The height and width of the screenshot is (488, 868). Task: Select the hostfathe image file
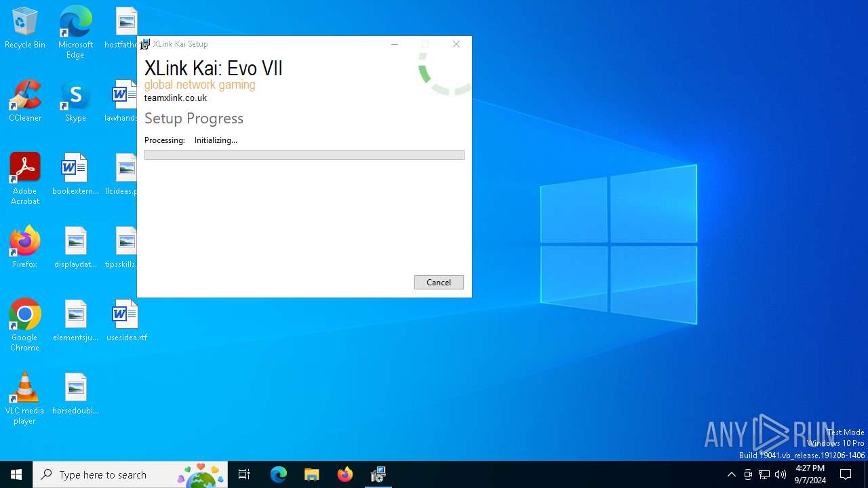122,28
